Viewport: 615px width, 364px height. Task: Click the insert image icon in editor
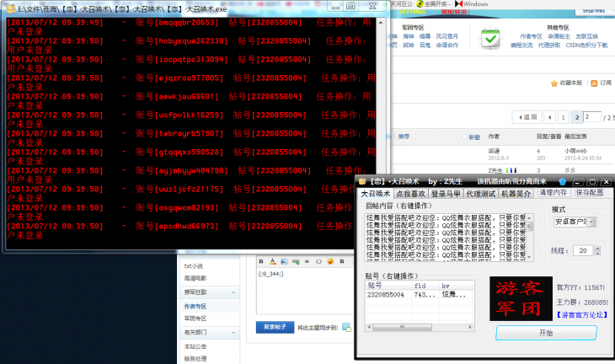coord(284,260)
